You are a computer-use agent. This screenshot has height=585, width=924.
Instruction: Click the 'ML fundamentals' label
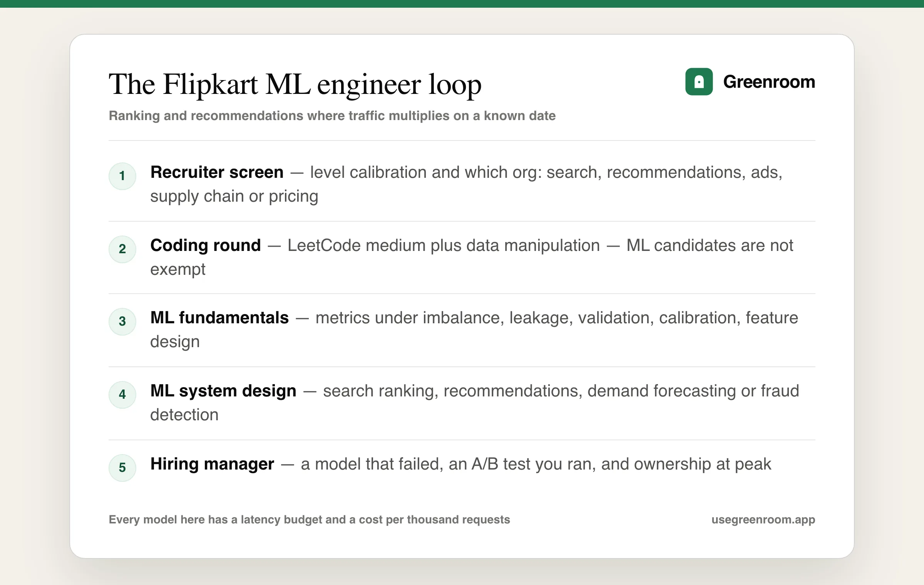click(219, 318)
